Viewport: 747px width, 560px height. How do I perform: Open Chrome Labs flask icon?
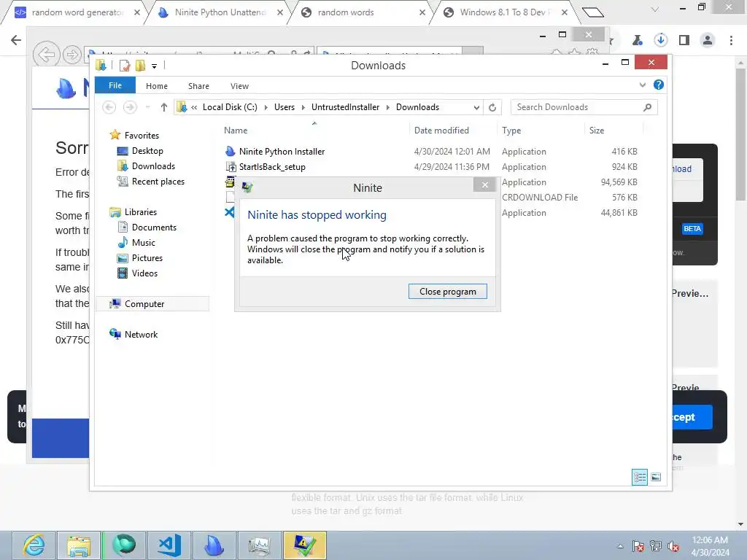pos(637,40)
